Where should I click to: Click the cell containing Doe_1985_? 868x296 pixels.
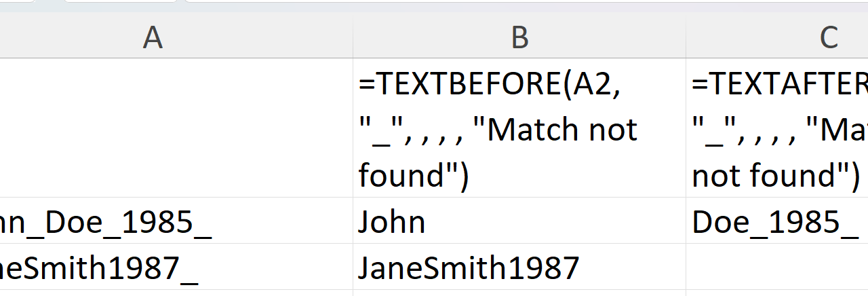pos(776,221)
